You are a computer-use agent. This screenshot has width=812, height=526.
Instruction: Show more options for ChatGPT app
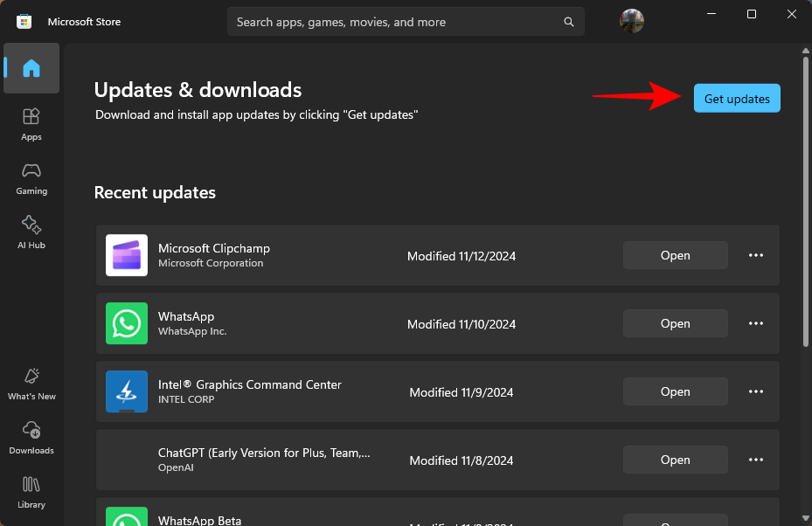tap(756, 460)
